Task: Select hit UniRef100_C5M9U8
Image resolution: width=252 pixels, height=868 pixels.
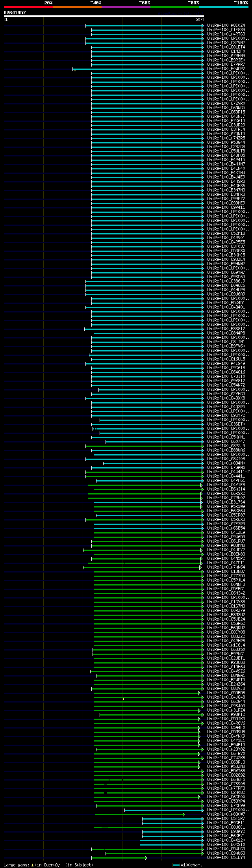Action: point(226,732)
